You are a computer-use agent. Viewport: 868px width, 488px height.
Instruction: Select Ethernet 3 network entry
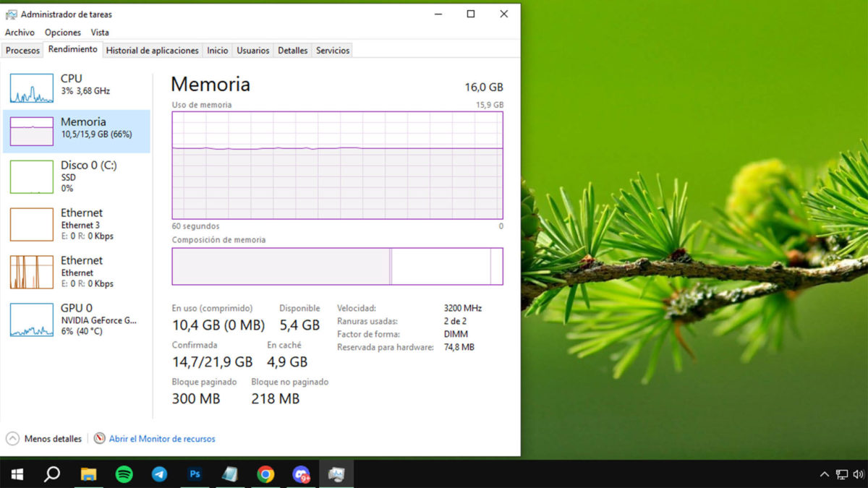(x=77, y=224)
